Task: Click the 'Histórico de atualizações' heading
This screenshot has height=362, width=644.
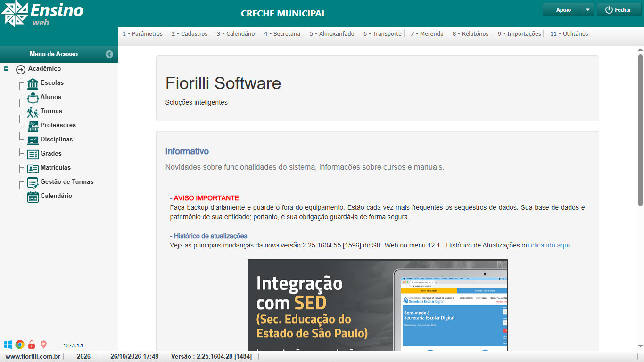Action: pyautogui.click(x=210, y=236)
